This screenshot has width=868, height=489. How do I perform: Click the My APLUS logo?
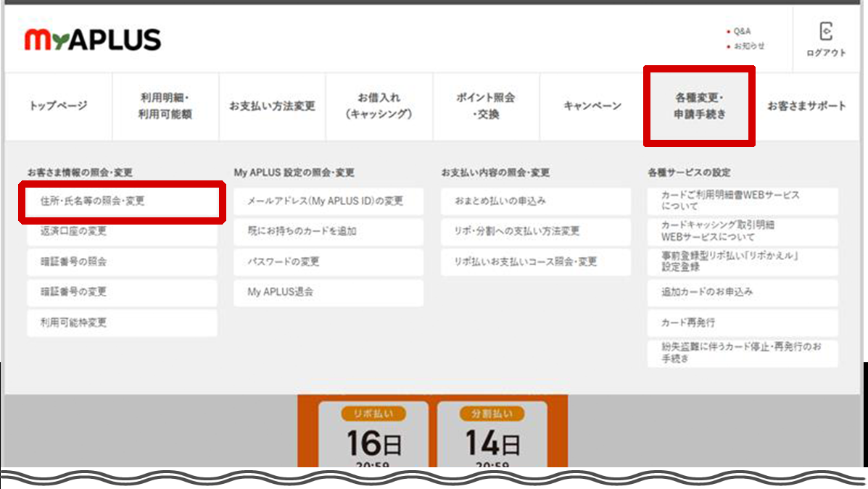click(x=93, y=39)
